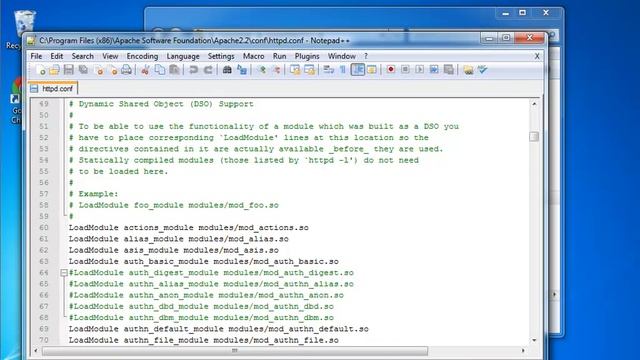Toggle synchronized vertical scrolling
Image resolution: width=640 pixels, height=360 pixels.
[x=295, y=70]
